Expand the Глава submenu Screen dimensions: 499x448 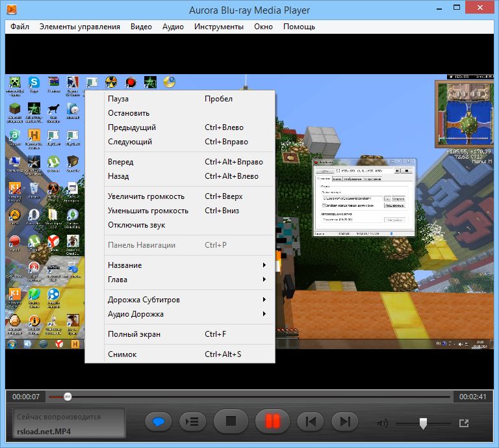click(180, 280)
